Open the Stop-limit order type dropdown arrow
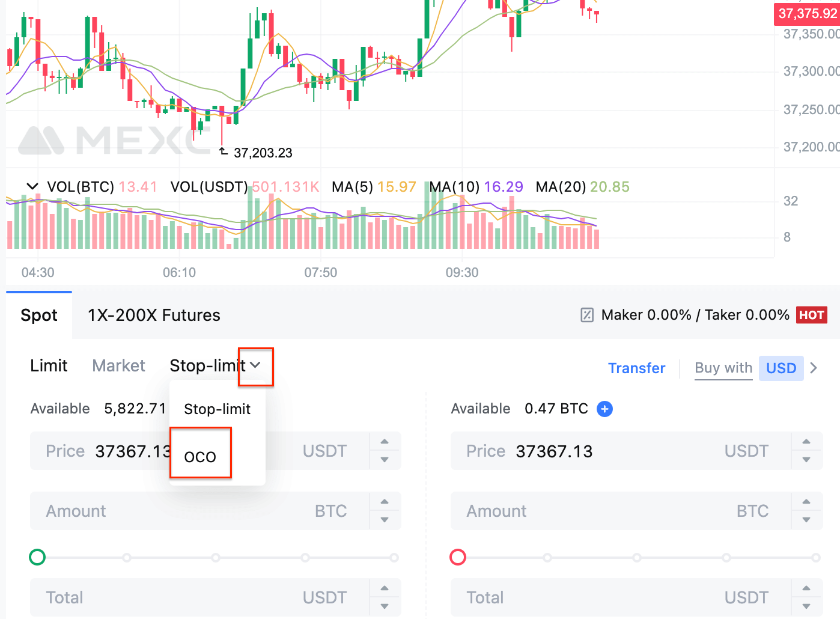 point(256,365)
